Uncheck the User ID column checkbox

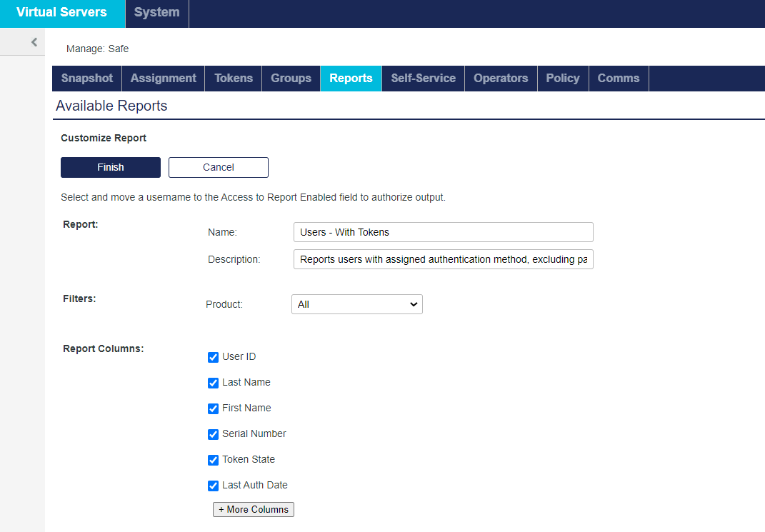pyautogui.click(x=213, y=357)
